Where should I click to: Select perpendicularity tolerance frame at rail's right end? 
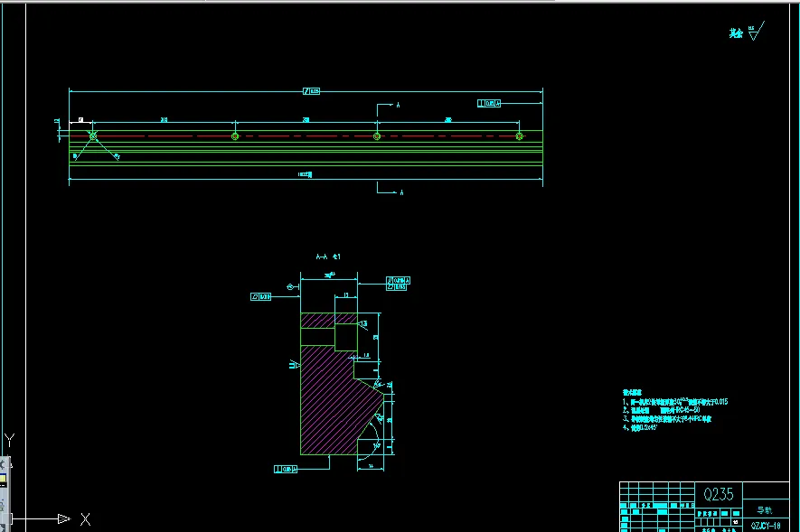coord(489,104)
